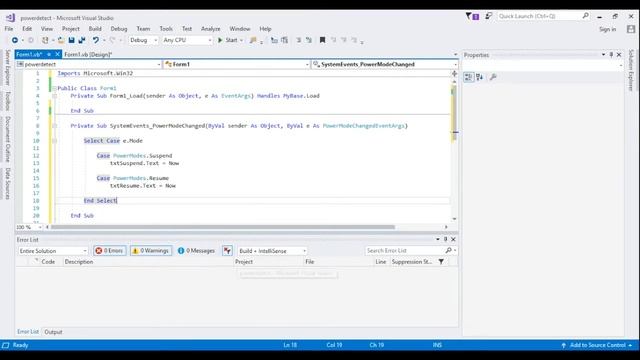Open the Properties window options arrow
Image resolution: width=640 pixels, height=360 pixels.
coord(603,54)
